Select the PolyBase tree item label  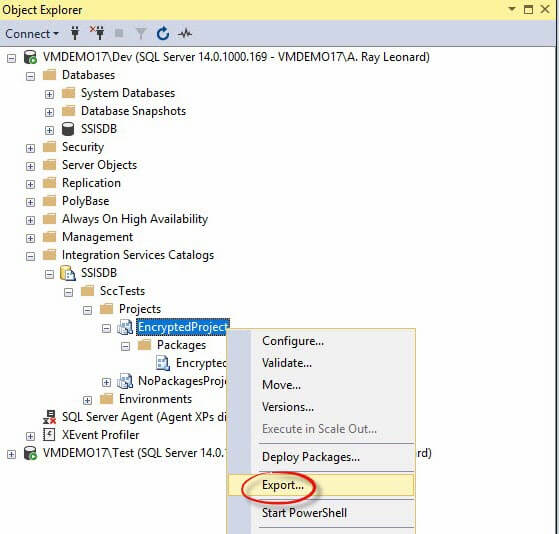coord(86,201)
